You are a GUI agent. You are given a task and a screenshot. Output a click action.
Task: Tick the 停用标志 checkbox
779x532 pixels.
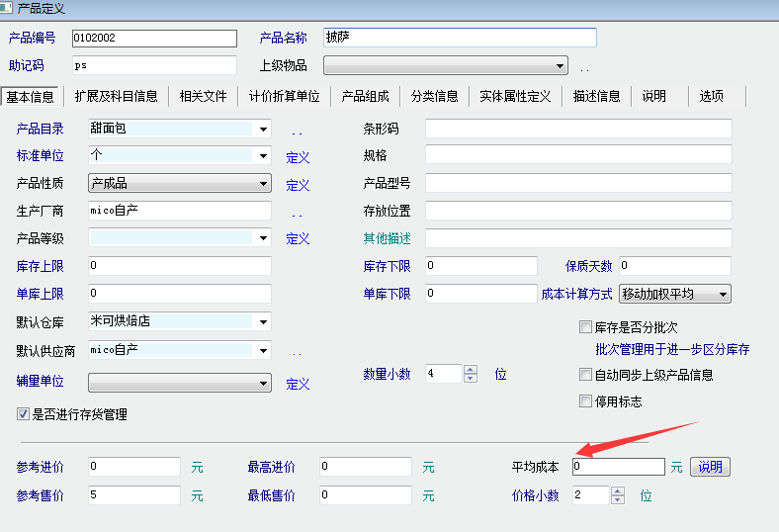click(x=585, y=401)
